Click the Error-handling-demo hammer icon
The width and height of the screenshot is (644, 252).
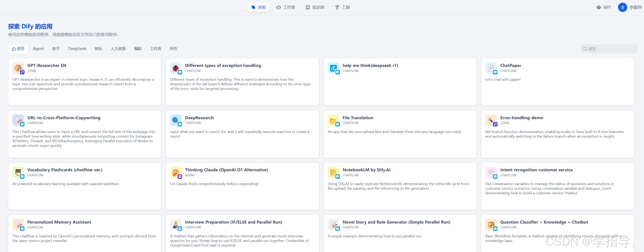pyautogui.click(x=491, y=120)
